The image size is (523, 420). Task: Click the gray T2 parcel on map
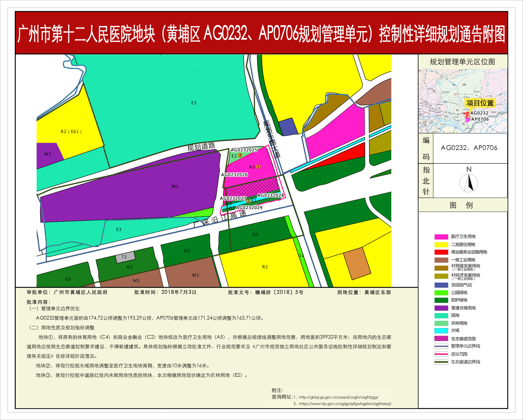(125, 257)
